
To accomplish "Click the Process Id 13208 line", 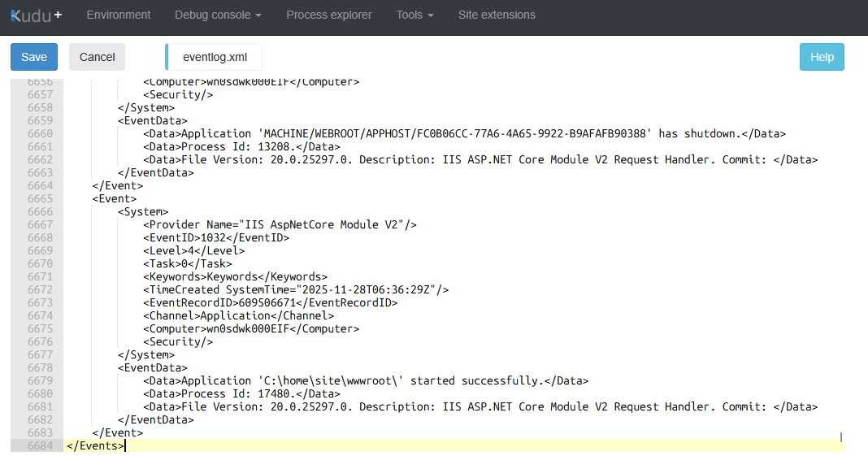I will click(241, 146).
